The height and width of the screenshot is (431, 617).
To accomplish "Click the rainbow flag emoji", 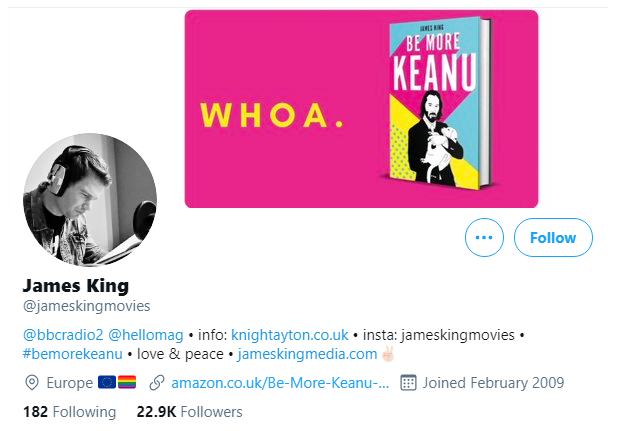I will tap(127, 382).
